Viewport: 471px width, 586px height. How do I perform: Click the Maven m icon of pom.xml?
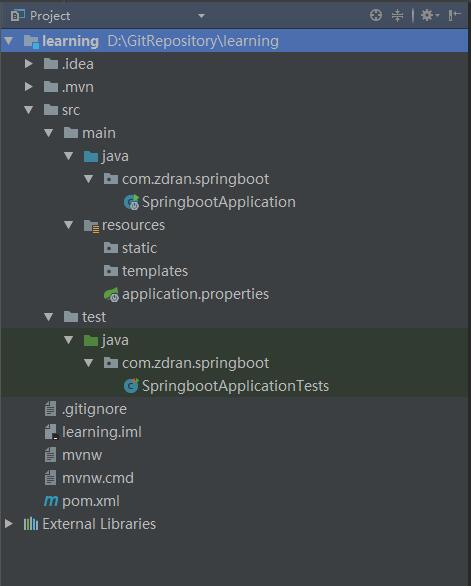pos(51,501)
